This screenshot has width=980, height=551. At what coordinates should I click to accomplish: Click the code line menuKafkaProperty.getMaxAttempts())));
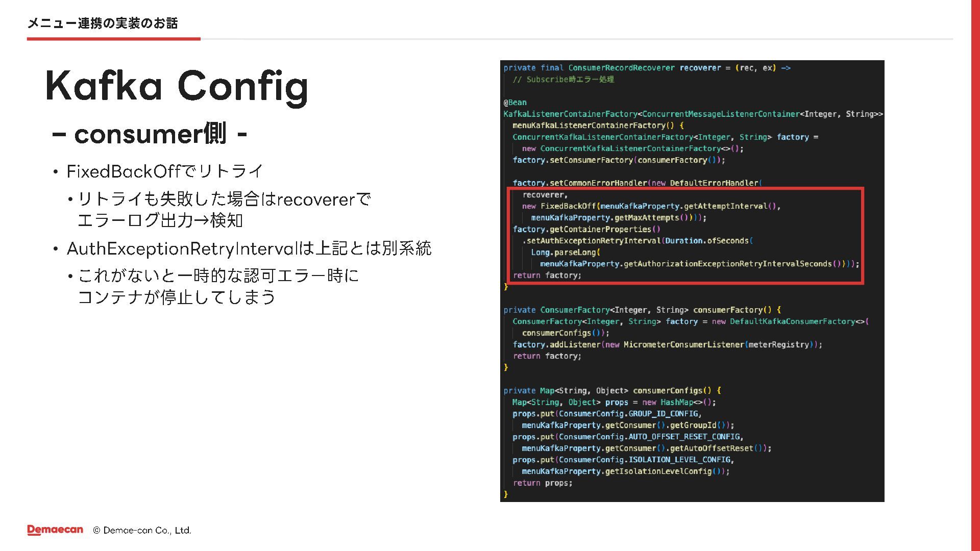pyautogui.click(x=619, y=218)
